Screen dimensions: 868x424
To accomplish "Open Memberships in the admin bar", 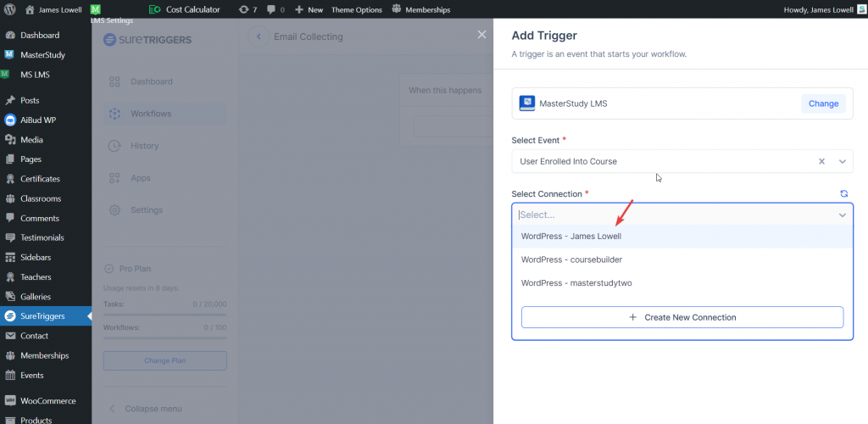I will pyautogui.click(x=421, y=9).
